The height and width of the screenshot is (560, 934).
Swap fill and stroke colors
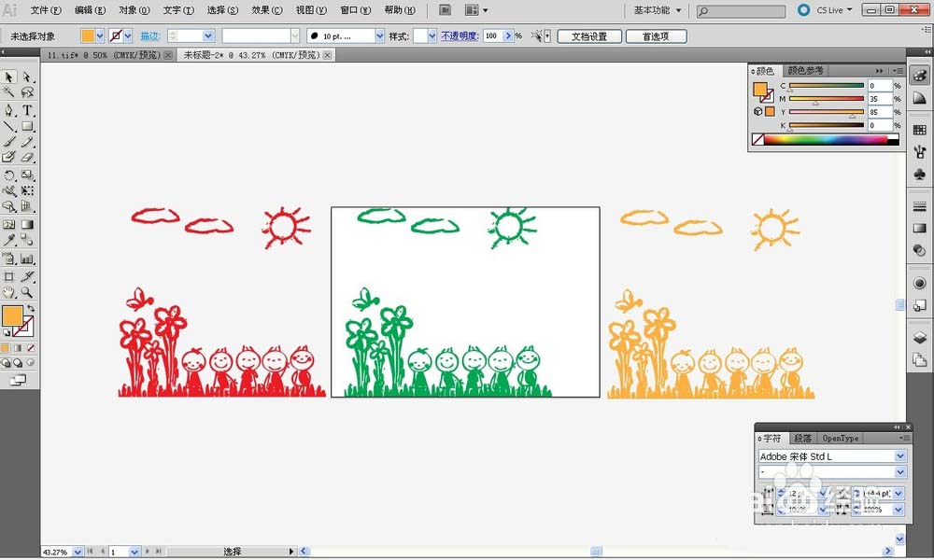point(30,308)
